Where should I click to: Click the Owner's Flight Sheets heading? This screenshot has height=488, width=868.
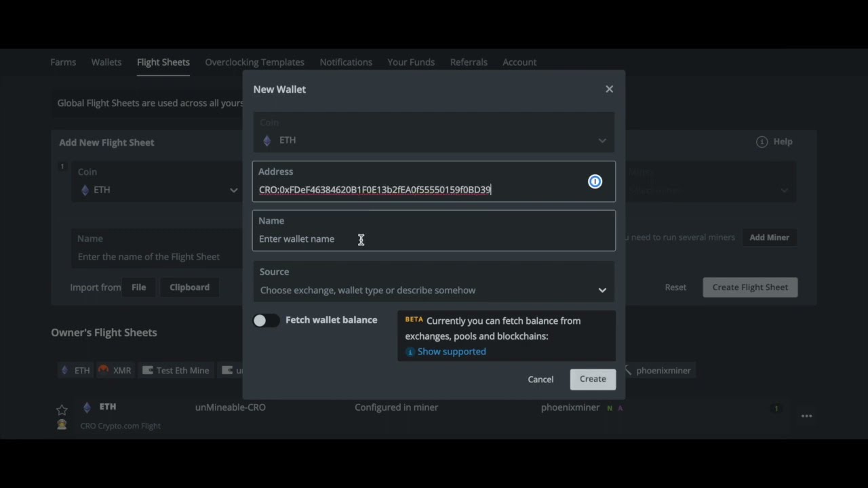[x=104, y=332]
